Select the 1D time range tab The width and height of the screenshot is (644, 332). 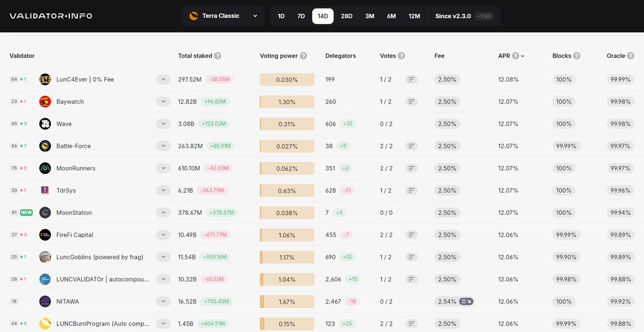coord(281,16)
